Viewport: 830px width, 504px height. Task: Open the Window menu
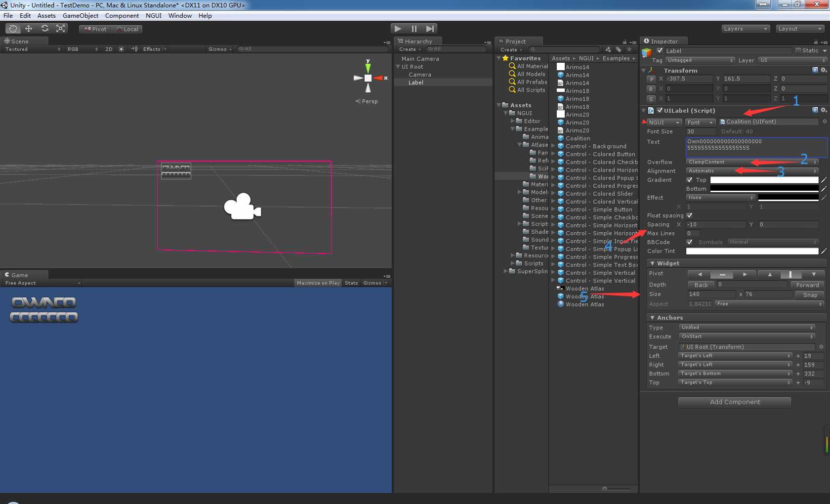(180, 15)
